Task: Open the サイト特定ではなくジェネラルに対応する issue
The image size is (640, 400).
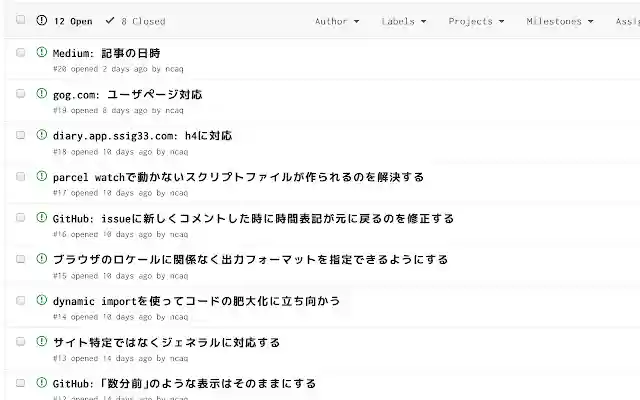Action: pos(166,342)
